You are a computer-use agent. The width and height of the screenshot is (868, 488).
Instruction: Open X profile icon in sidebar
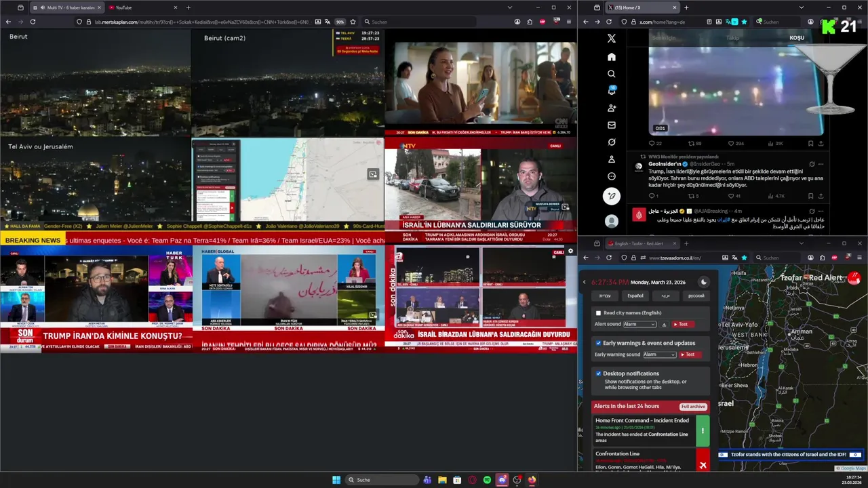(x=611, y=159)
